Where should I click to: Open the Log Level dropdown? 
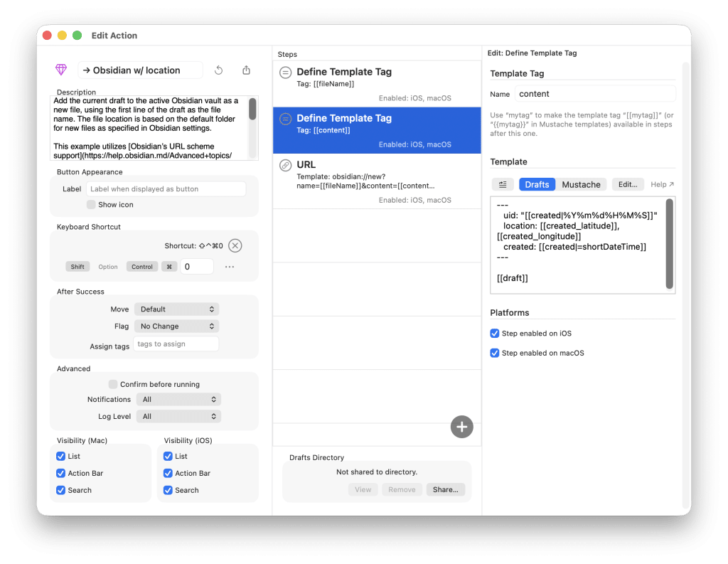pos(178,417)
